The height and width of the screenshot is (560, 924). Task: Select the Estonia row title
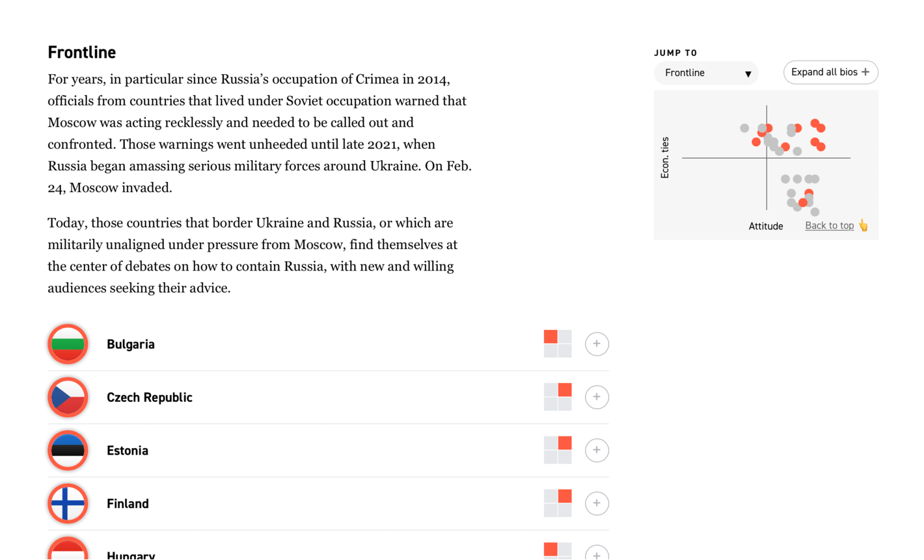[x=128, y=451]
